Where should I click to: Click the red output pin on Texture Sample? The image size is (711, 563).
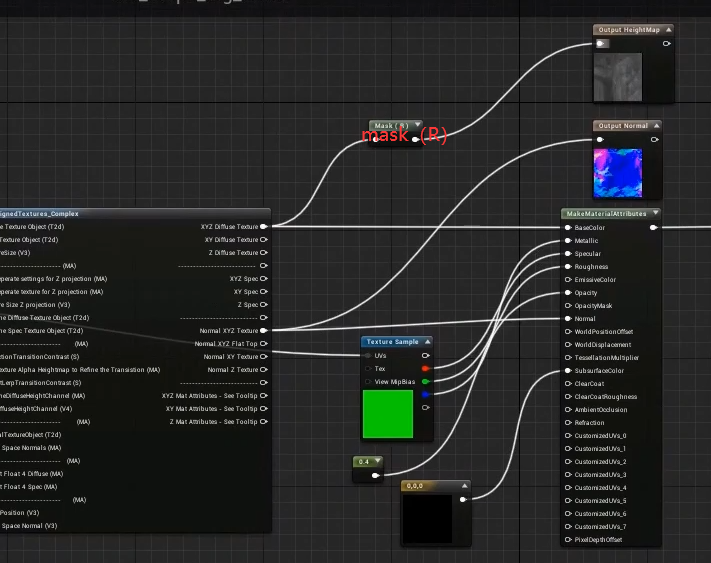coord(426,368)
